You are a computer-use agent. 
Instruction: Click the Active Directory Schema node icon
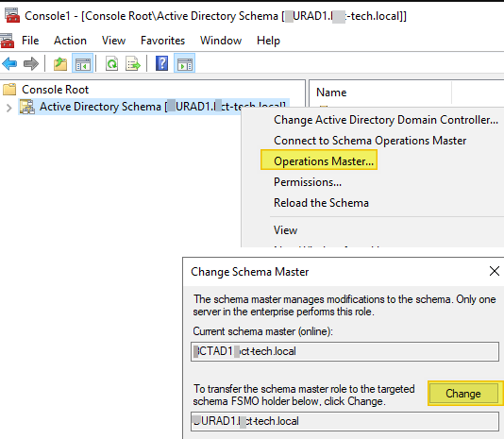point(27,107)
